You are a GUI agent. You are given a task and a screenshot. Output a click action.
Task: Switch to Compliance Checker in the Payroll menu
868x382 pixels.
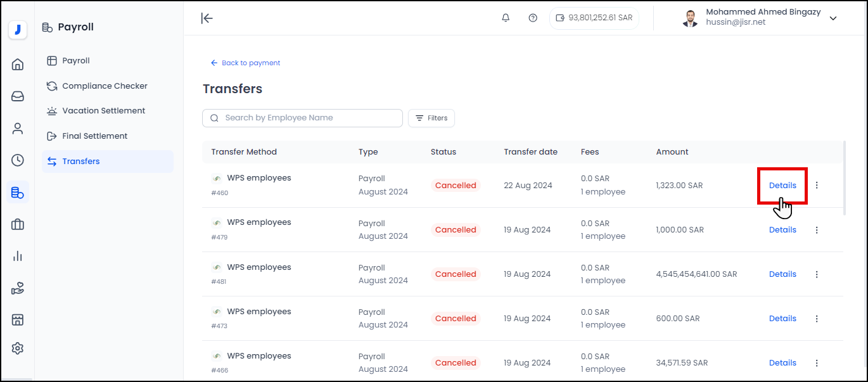click(x=104, y=86)
